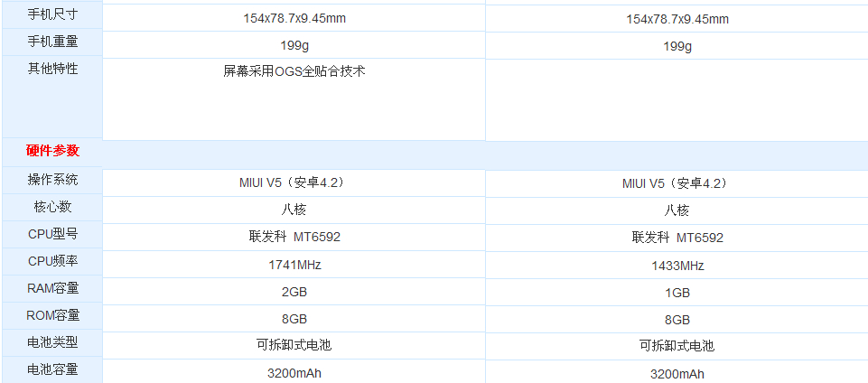The height and width of the screenshot is (383, 868).
Task: Click the CPU型号 row label
Action: [52, 235]
